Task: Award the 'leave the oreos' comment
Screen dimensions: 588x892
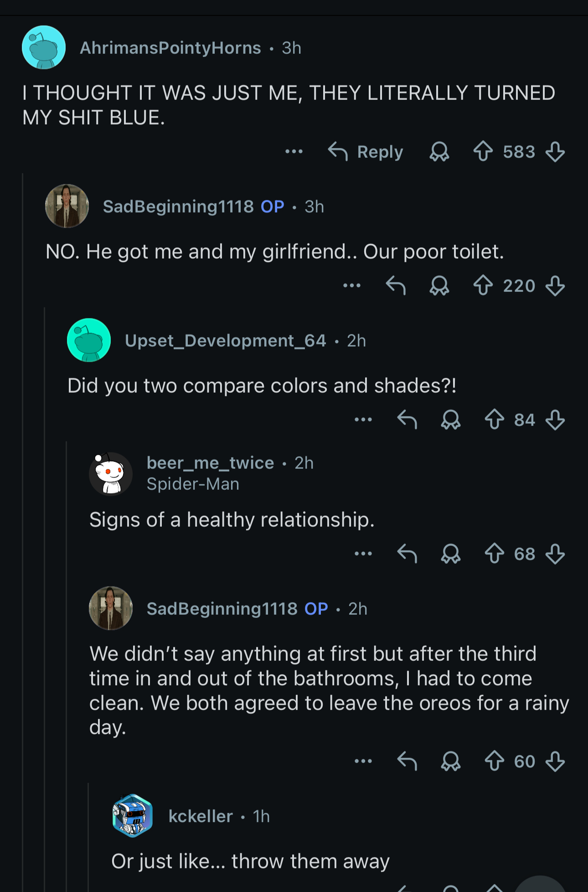Action: 450,761
